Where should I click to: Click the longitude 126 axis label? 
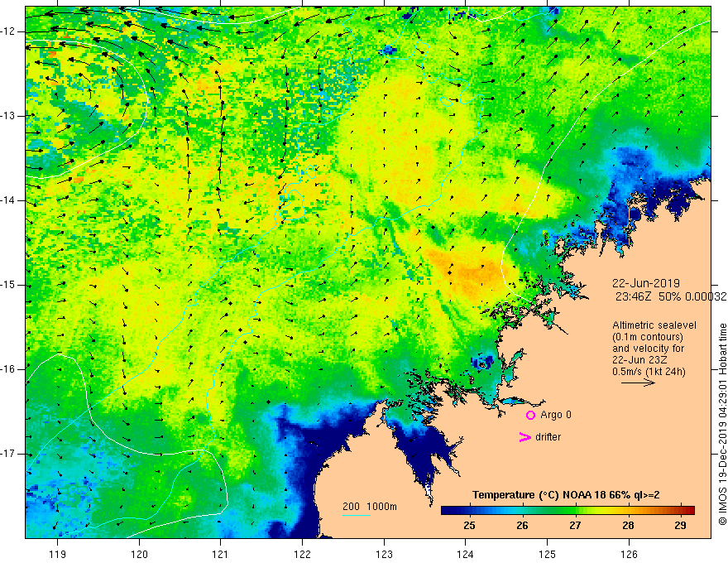pos(629,554)
